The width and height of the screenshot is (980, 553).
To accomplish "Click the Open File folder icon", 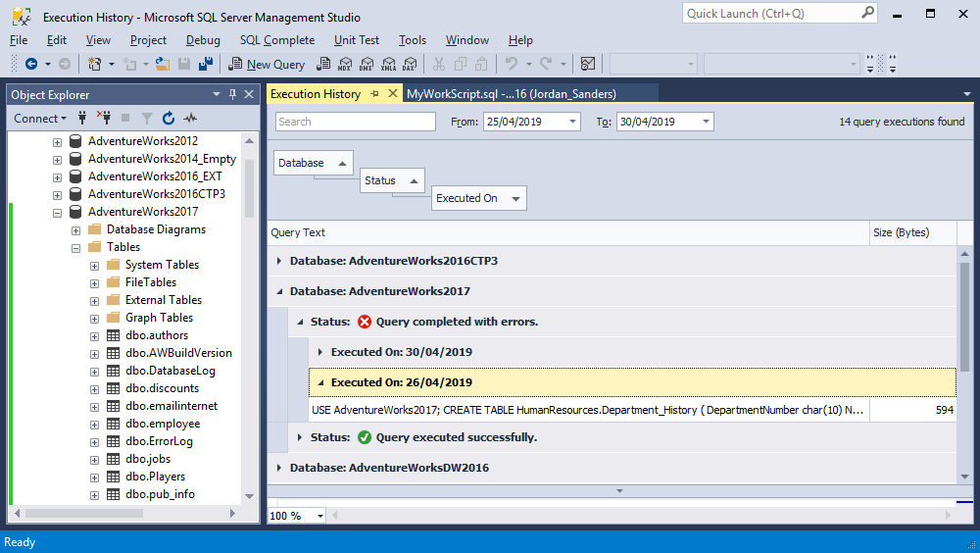I will (163, 64).
